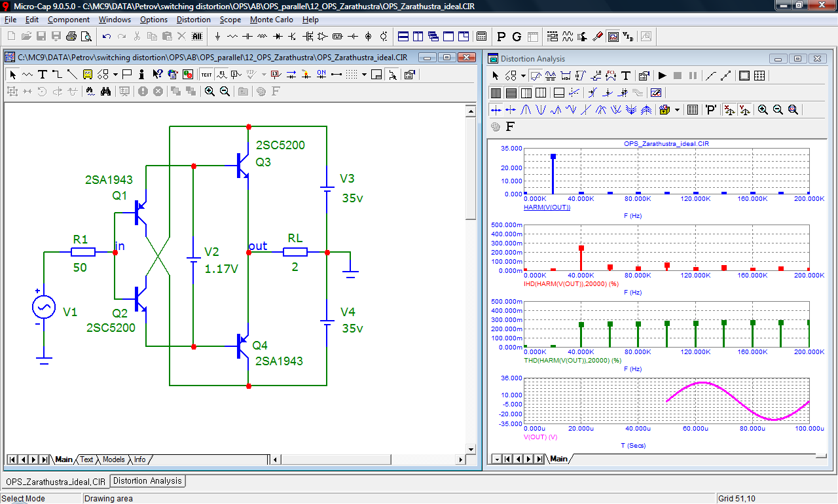Open graphics shapes dropdown in schematic toolbar
Image resolution: width=838 pixels, height=504 pixels.
pos(115,75)
